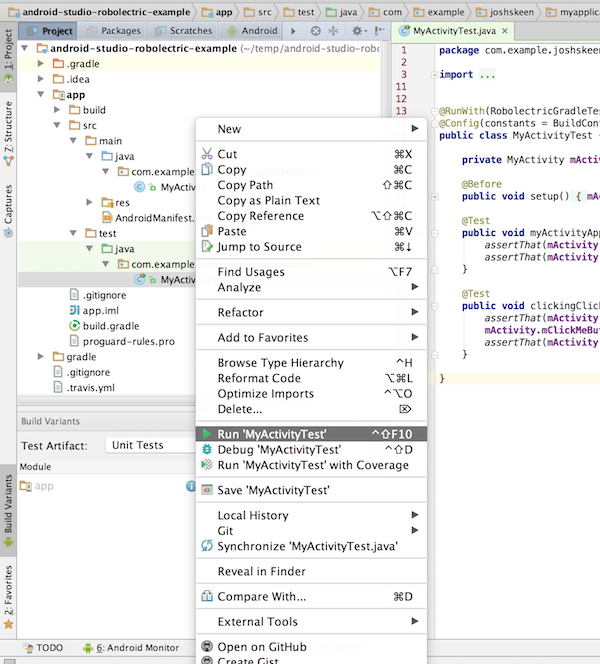Toggle Build Variants side panel
The width and height of the screenshot is (600, 664).
[x=8, y=511]
